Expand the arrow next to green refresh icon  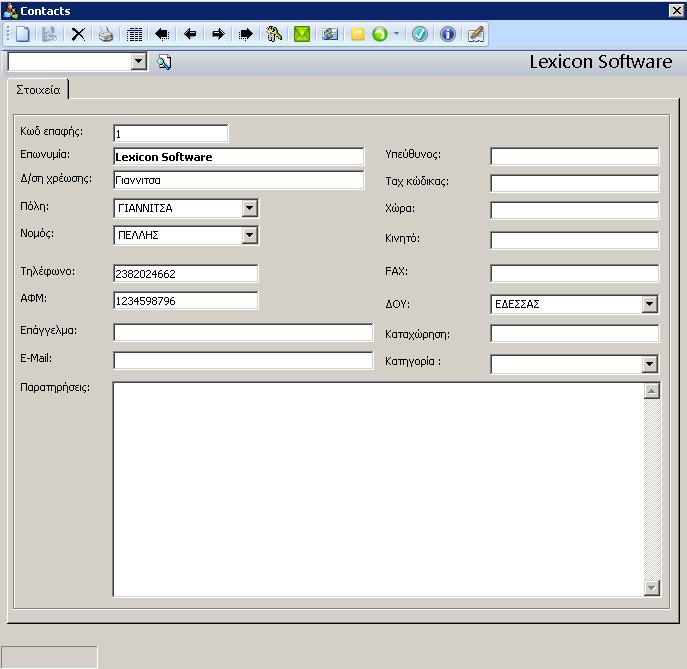click(397, 34)
